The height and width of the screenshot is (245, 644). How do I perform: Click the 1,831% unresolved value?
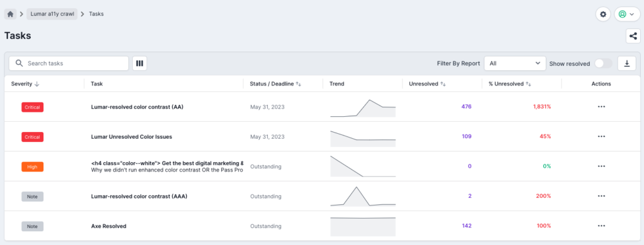coord(541,107)
